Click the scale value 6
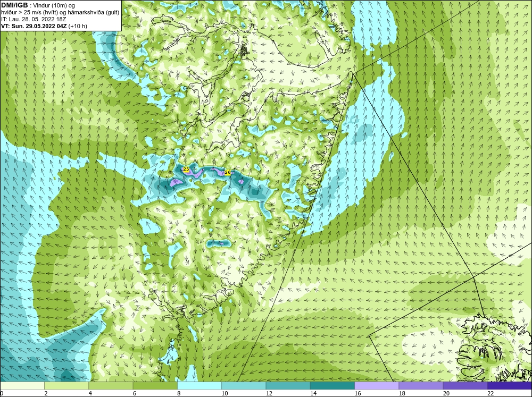This screenshot has width=532, height=397. click(135, 393)
